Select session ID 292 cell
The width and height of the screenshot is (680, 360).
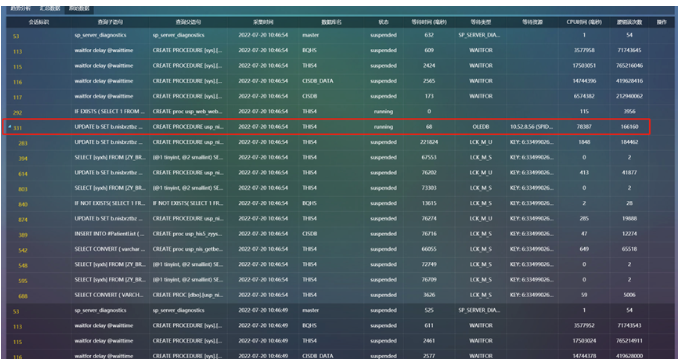[x=17, y=112]
